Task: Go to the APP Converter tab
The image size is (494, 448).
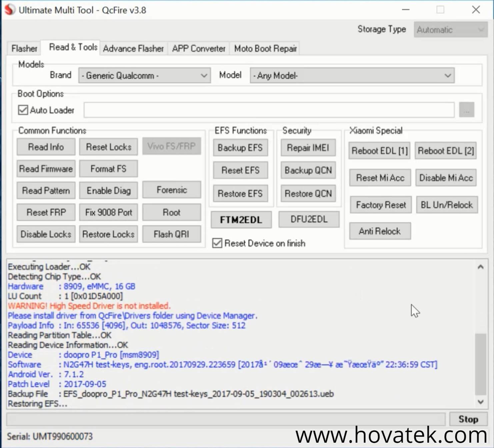Action: 199,49
